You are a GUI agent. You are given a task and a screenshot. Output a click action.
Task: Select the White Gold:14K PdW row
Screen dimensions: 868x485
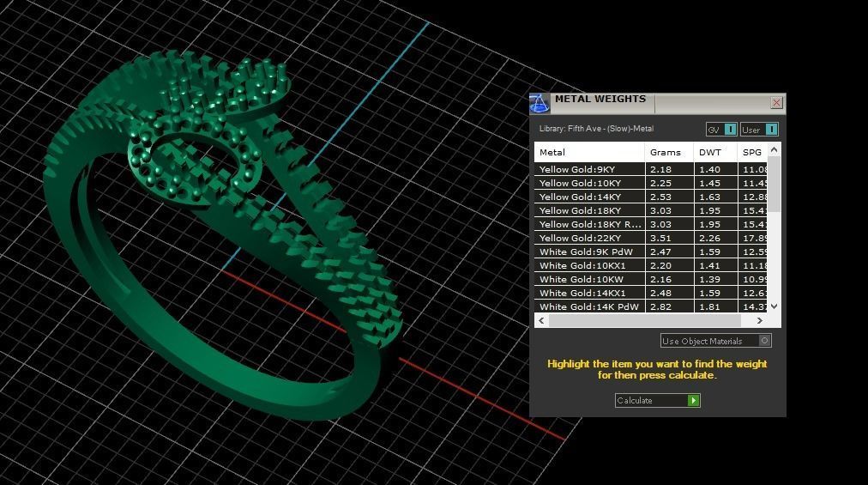tap(650, 306)
